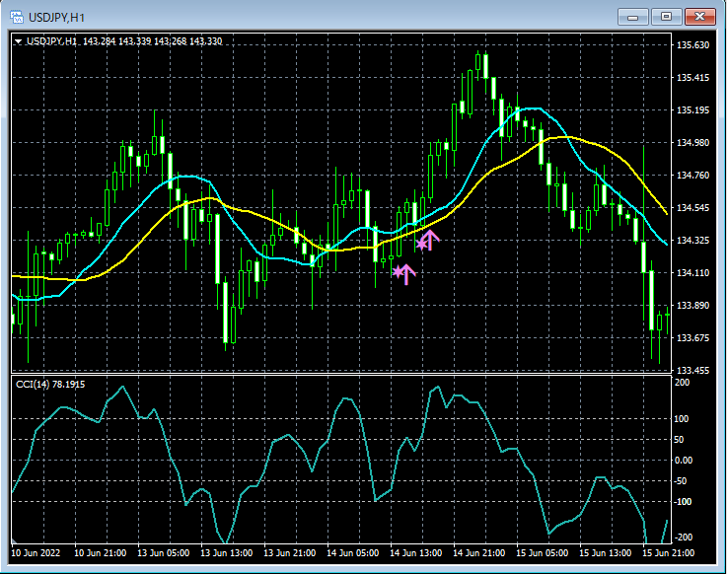Click the CCI 50 level label
The image size is (728, 574).
coord(679,440)
